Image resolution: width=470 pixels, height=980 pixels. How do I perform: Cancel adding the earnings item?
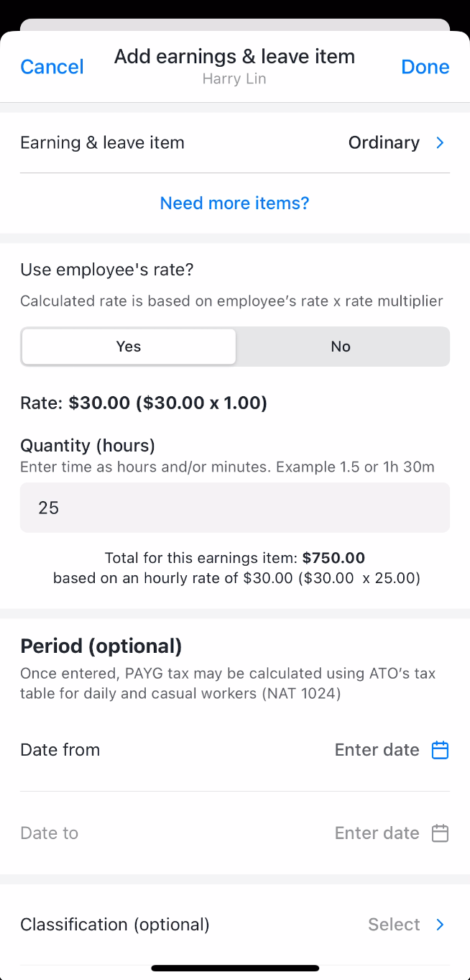click(52, 67)
